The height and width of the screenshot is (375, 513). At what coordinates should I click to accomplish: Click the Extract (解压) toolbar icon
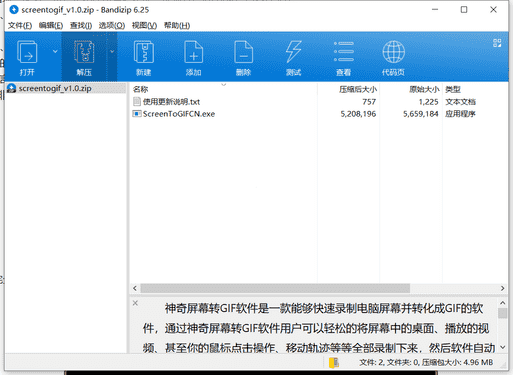tap(84, 52)
